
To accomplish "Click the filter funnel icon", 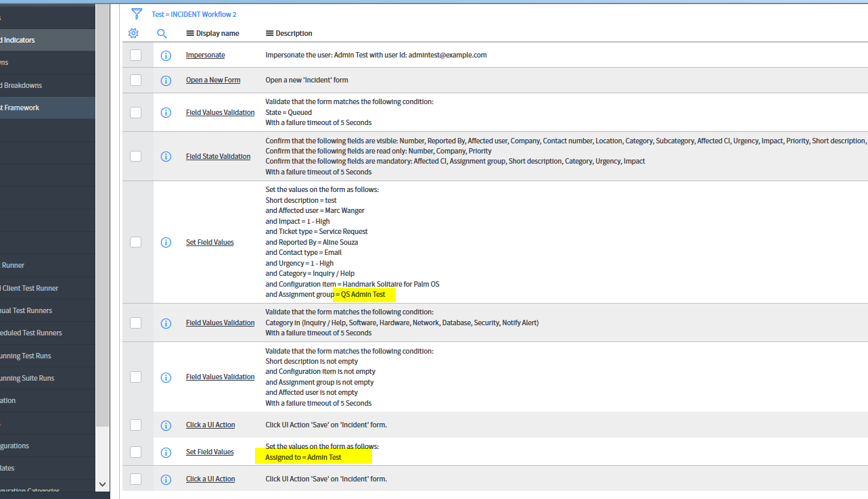I will tap(137, 14).
